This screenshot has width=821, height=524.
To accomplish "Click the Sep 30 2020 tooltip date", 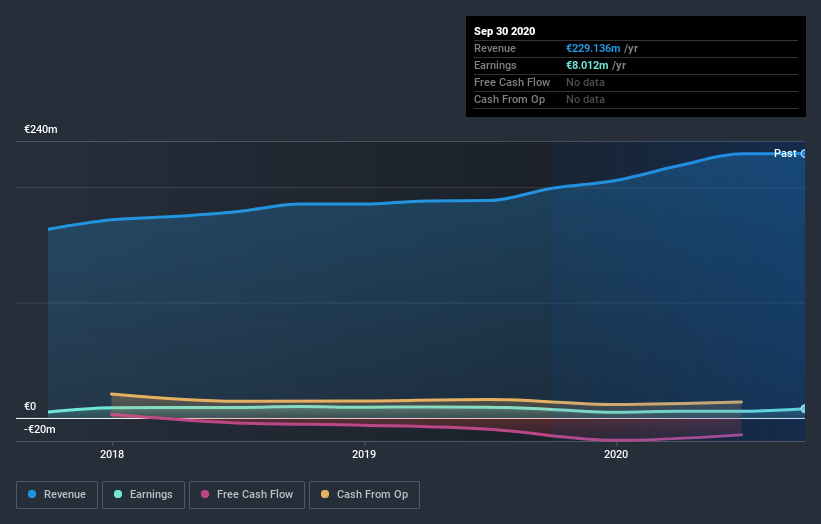I will [x=505, y=31].
